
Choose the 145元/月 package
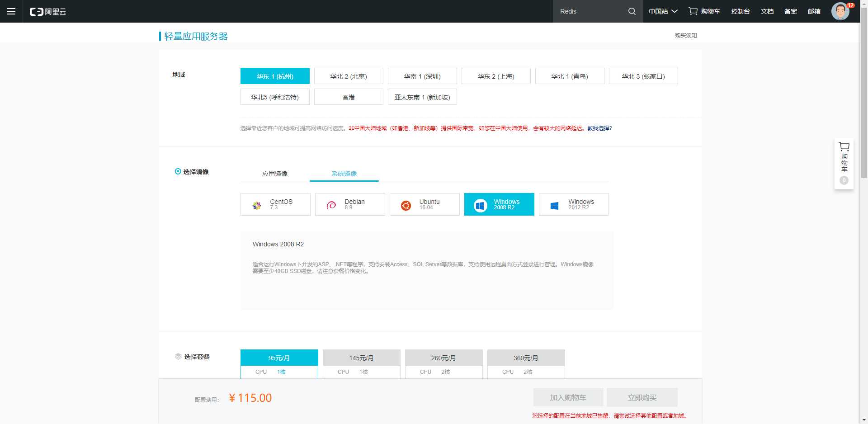tap(362, 358)
